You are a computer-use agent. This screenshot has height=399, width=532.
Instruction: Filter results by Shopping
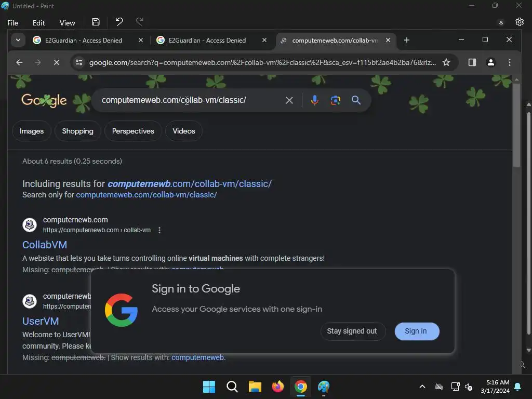78,131
